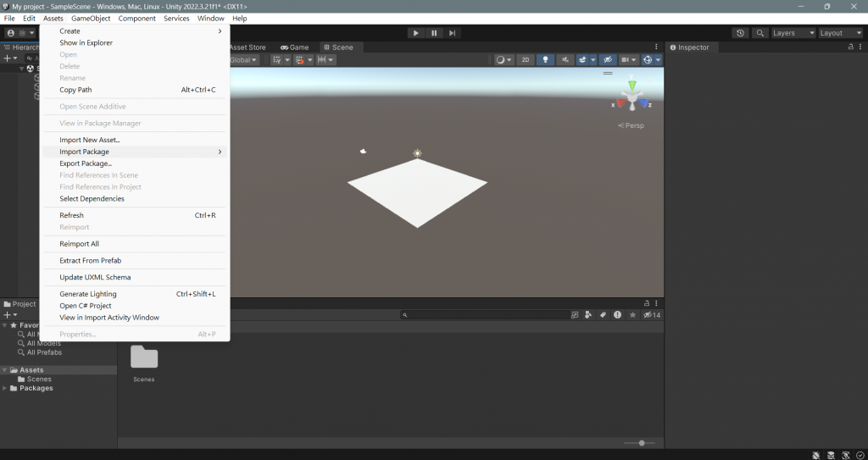Click the Play button
Screen dimensions: 868x460
tap(415, 33)
